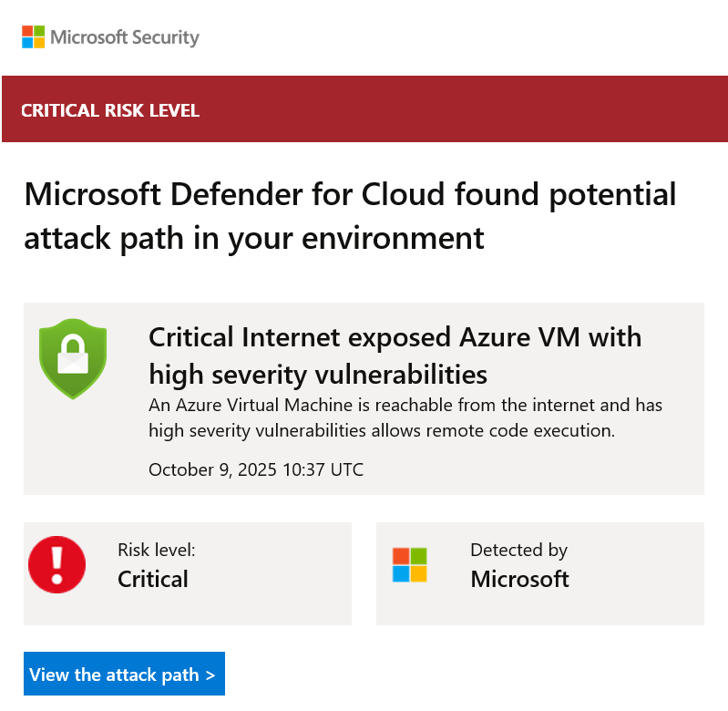Click the Microsoft logo in the Detected by card
Viewport: 728px width, 711px height.
409,565
